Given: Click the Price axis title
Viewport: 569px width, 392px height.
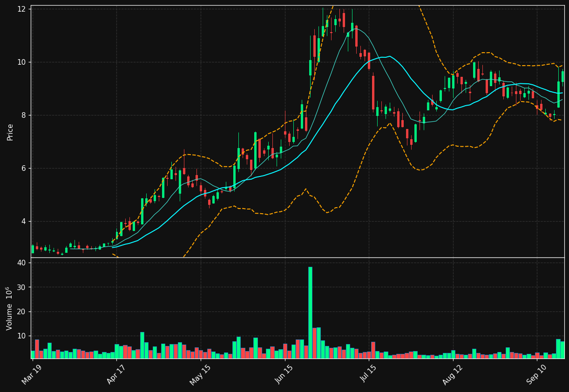Looking at the screenshot, I should 10,132.
